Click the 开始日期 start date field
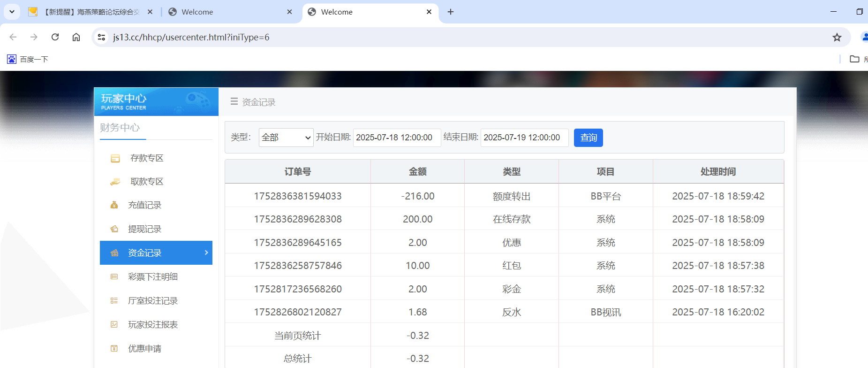Viewport: 868px width, 368px height. (x=396, y=138)
